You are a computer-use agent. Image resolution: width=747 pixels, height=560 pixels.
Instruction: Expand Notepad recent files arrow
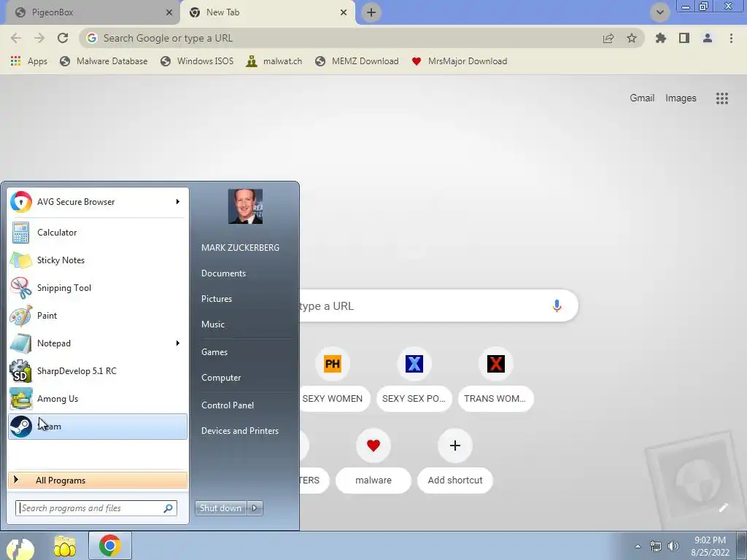pyautogui.click(x=178, y=343)
